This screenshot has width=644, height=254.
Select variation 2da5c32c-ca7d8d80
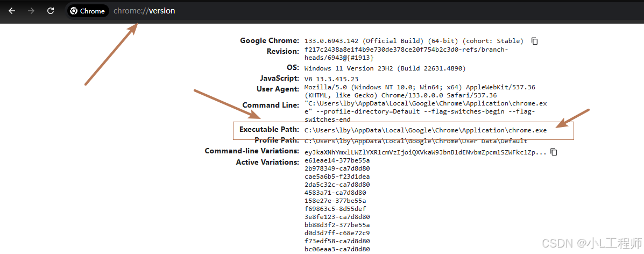click(337, 185)
